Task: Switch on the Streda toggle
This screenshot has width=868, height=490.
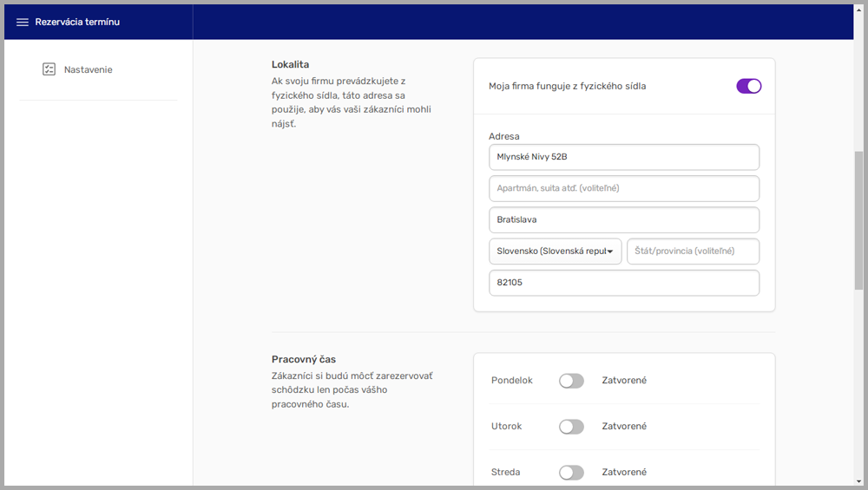Action: pyautogui.click(x=571, y=473)
